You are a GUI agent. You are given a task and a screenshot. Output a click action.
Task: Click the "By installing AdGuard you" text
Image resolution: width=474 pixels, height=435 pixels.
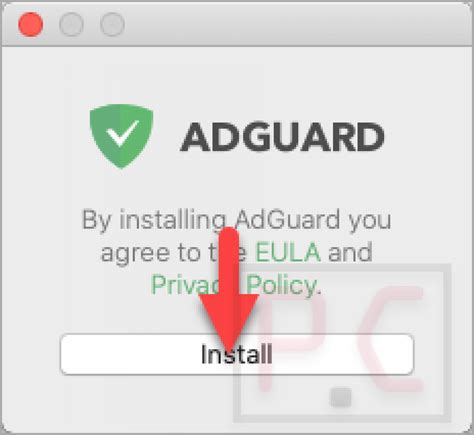(236, 220)
